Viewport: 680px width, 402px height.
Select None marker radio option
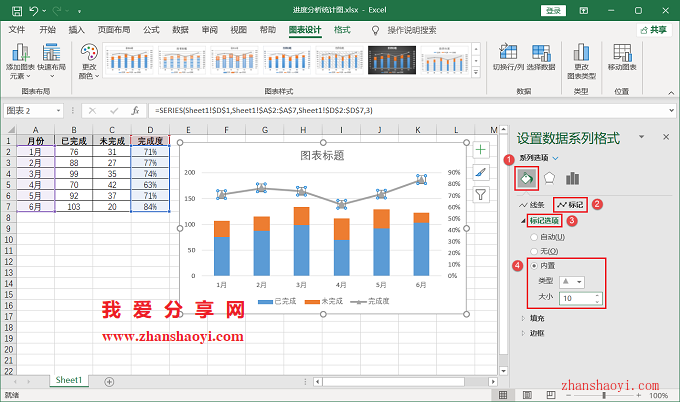click(534, 251)
